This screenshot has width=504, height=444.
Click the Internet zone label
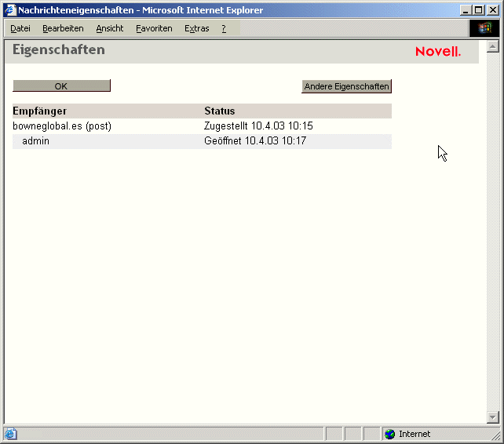(x=415, y=434)
